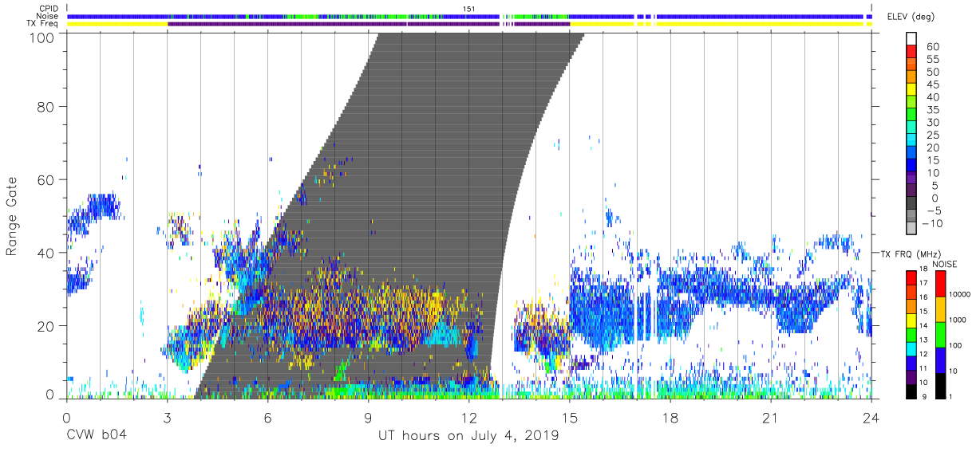This screenshot has width=980, height=452.
Task: Click the "30" label on the ELEV scale
Action: click(931, 122)
